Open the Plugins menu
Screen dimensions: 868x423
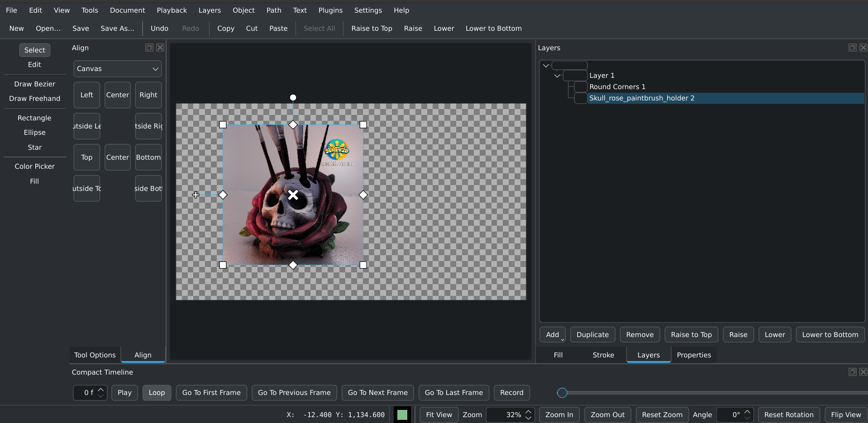point(330,10)
